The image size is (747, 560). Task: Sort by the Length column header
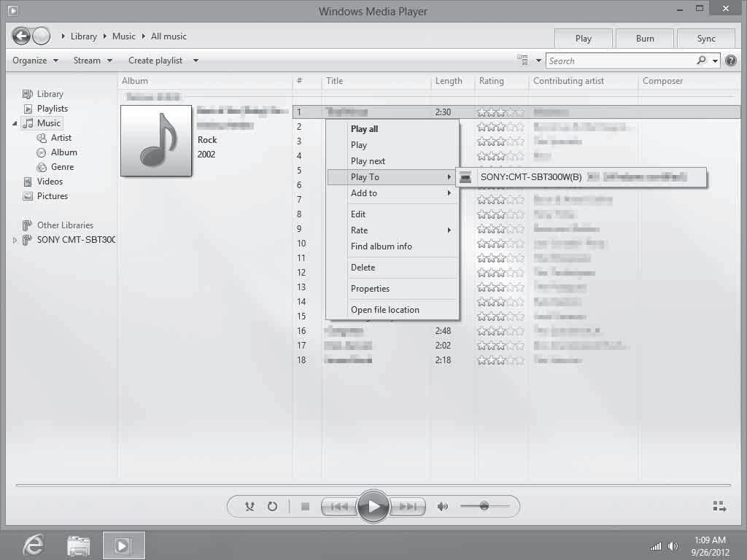(x=452, y=81)
